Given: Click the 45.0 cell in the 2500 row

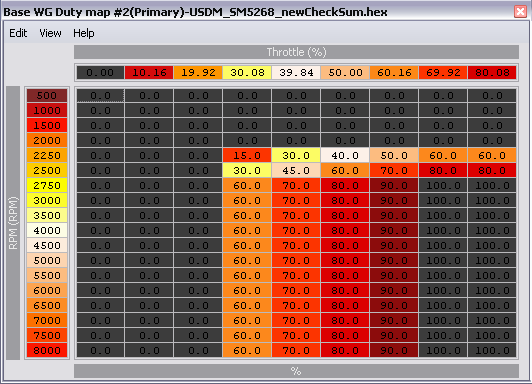Looking at the screenshot, I should [296, 171].
